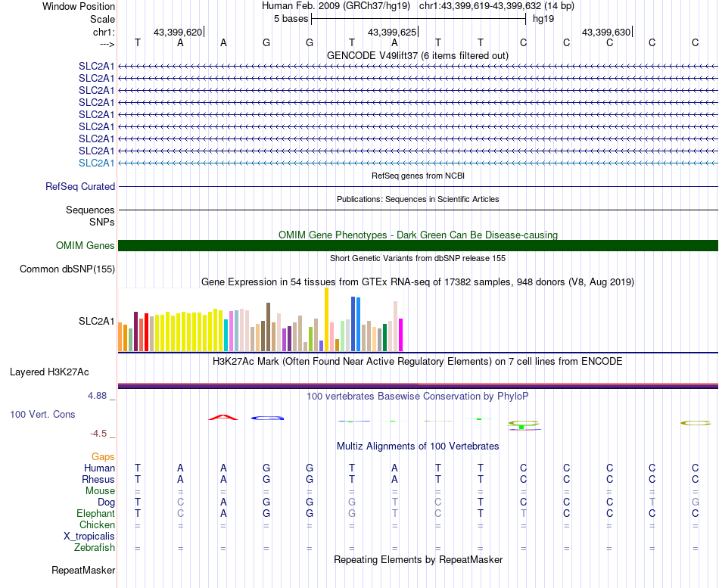The height and width of the screenshot is (588, 719).
Task: Open the 100 vertebrates Basewise Conservation by PhyloP title
Action: coord(417,397)
